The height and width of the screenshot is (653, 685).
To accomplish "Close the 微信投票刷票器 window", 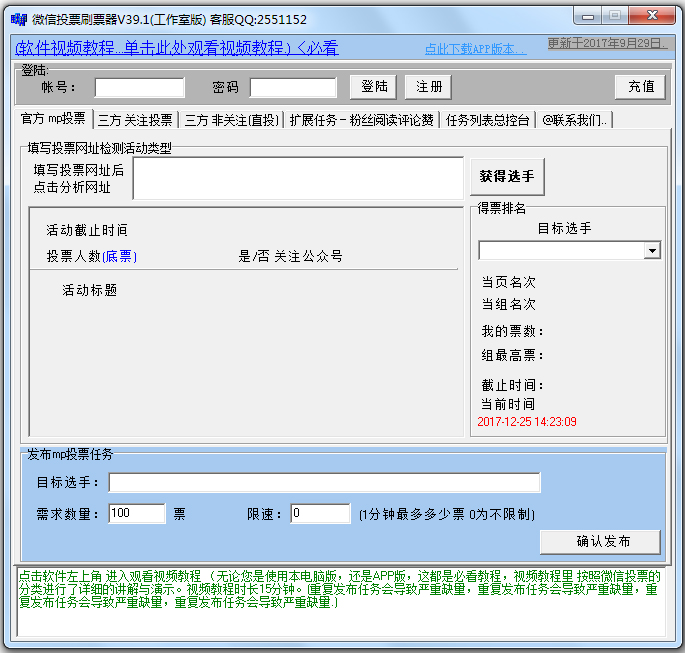I will [652, 16].
